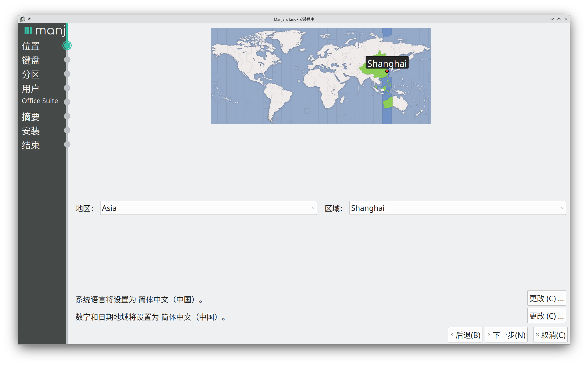
Task: Change number and date locale with 更改(C)
Action: coord(546,316)
